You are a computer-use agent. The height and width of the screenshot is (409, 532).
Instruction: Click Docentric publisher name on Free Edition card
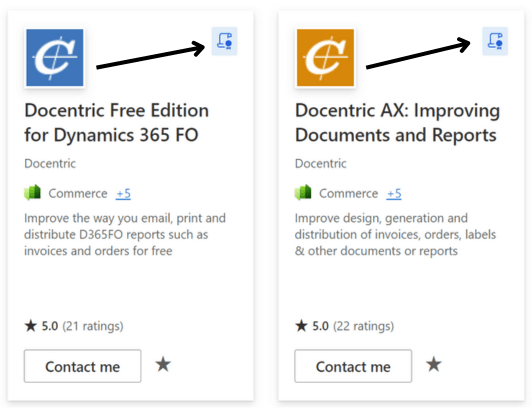pyautogui.click(x=50, y=164)
